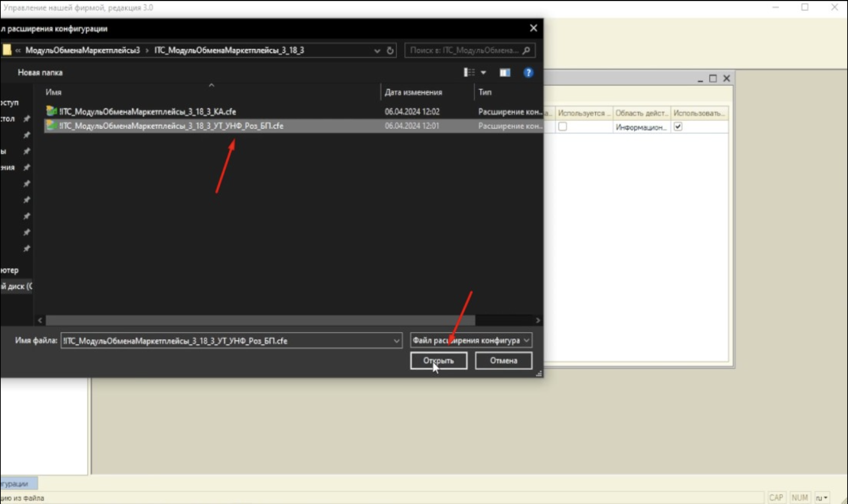Click the Информацион... cell in extensions table
Viewport: 848px width, 504px height.
641,127
